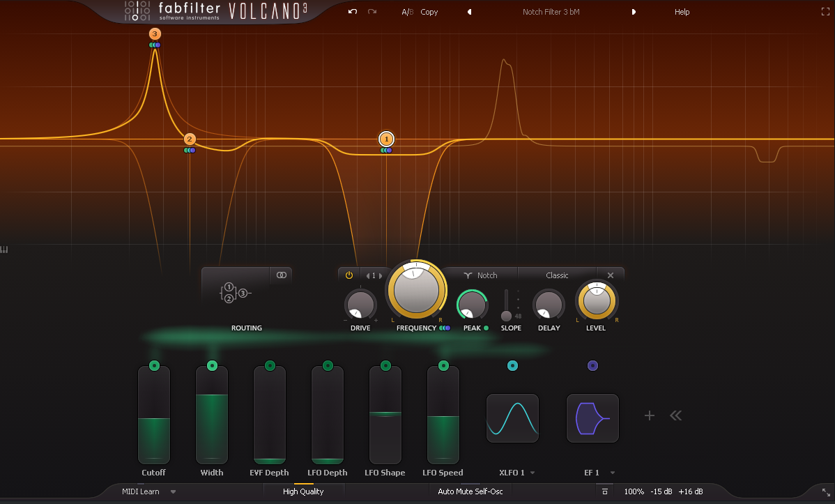
Task: Open MIDI Learn dropdown arrow
Action: click(x=173, y=491)
